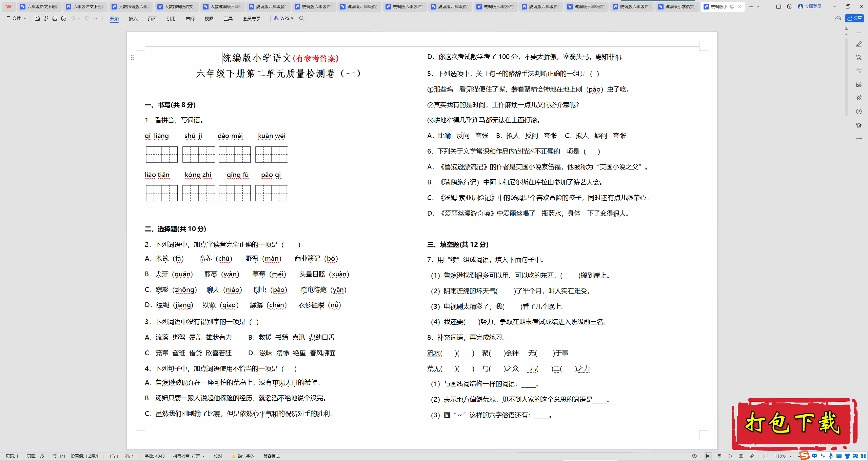The height and width of the screenshot is (461, 868).
Task: Switch to the 页面 ribbon tab
Action: [x=152, y=19]
